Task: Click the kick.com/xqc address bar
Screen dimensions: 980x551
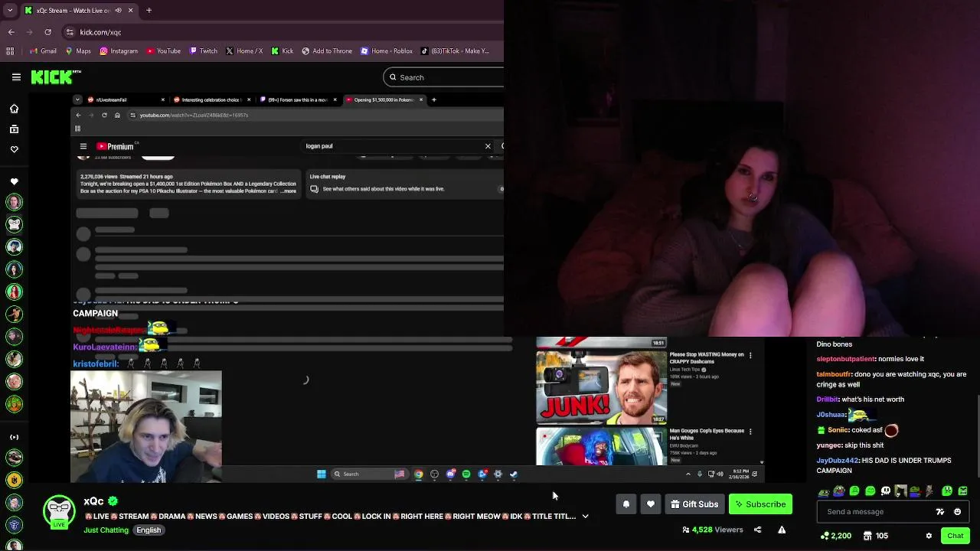Action: (x=283, y=32)
